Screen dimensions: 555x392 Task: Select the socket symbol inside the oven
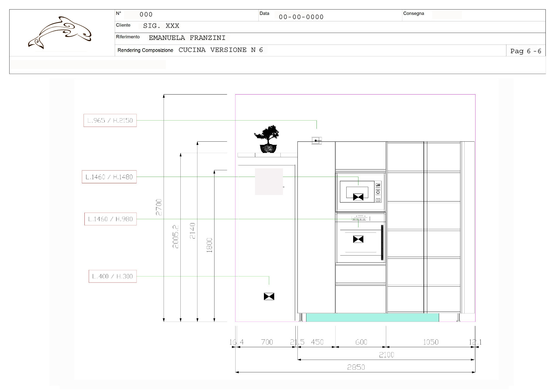[x=358, y=239]
